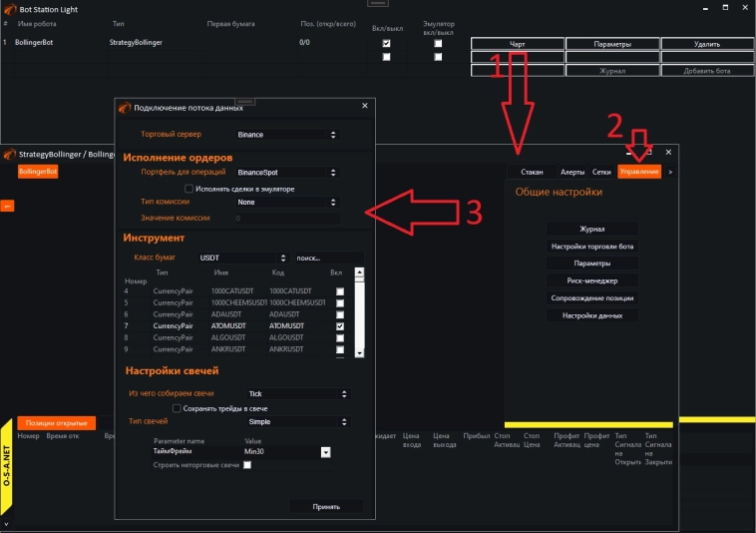Click the Bot Station Light logo icon
Image resolution: width=756 pixels, height=533 pixels.
(x=10, y=8)
